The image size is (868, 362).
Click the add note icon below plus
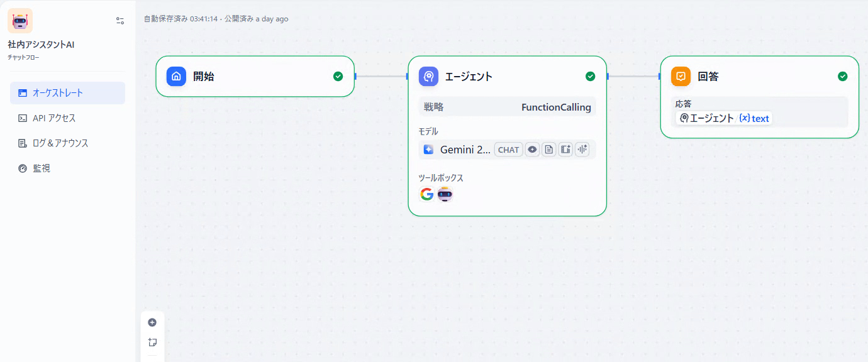152,343
